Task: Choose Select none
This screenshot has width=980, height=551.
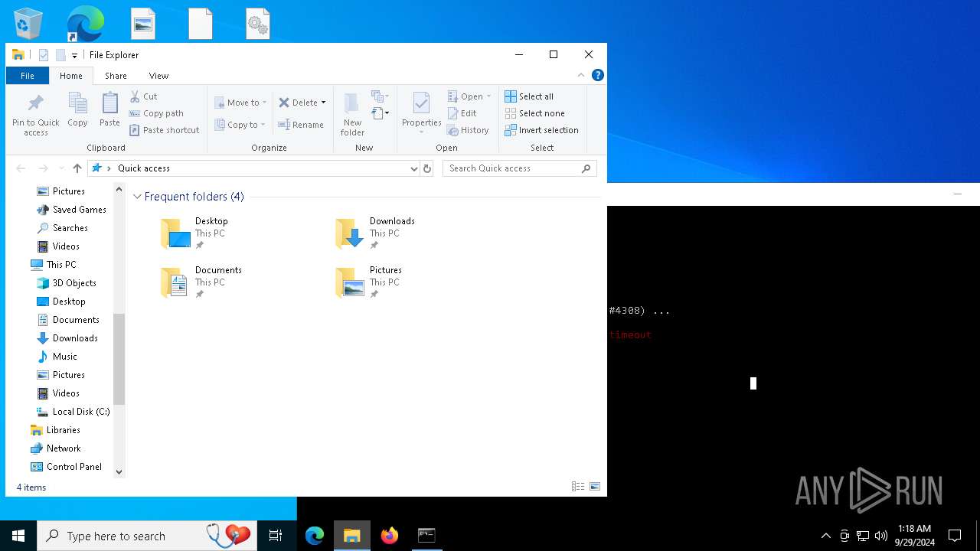Action: [x=534, y=113]
